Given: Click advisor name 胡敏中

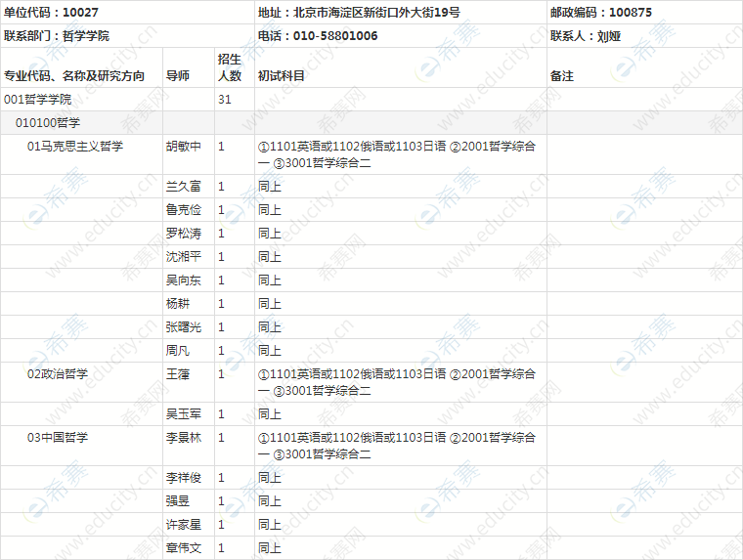Looking at the screenshot, I should (184, 147).
